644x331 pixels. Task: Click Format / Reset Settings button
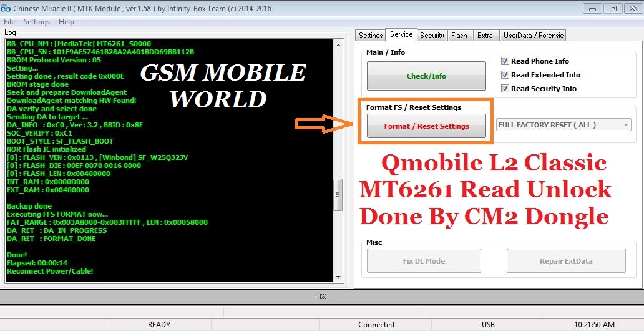[x=426, y=126]
